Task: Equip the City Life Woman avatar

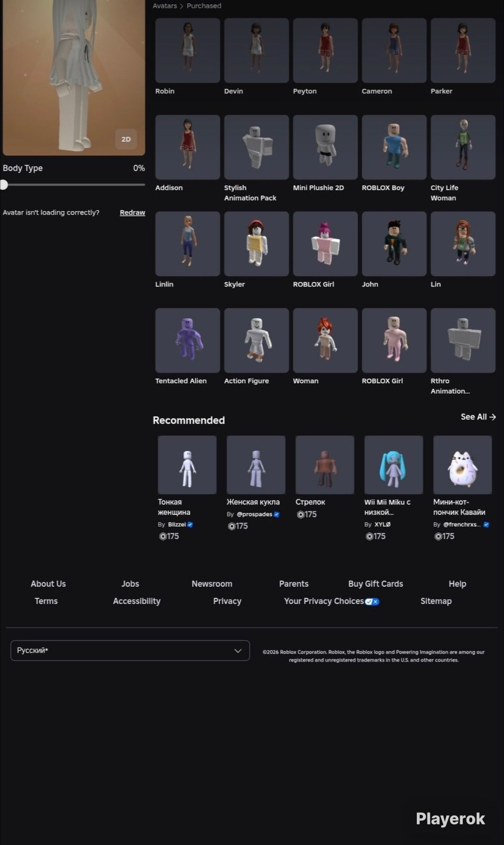Action: click(463, 147)
